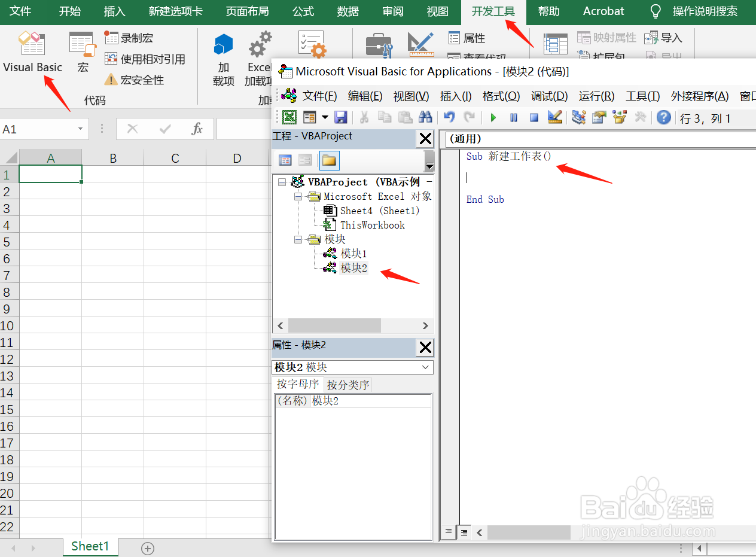Open VBA 视图(V) menu
The height and width of the screenshot is (557, 756).
(411, 96)
